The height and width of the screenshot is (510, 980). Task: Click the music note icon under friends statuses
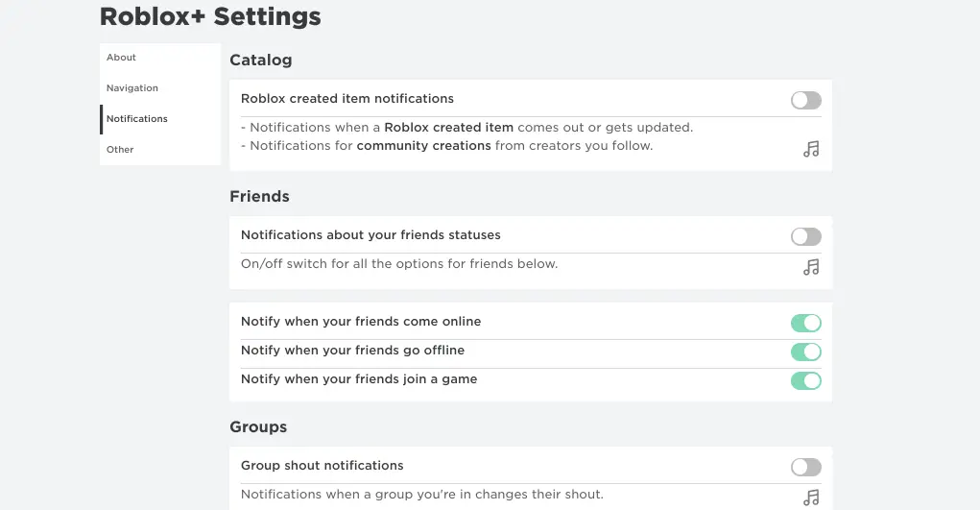pyautogui.click(x=811, y=267)
